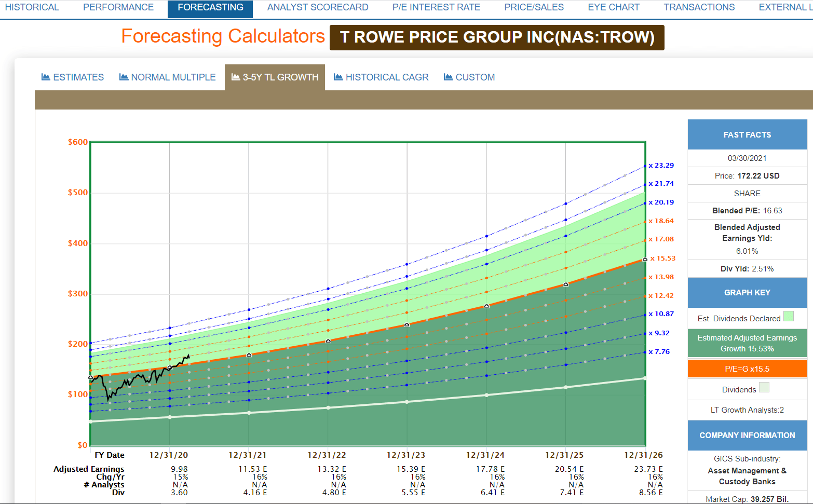Click the 12/31/21 FY date label

[248, 455]
